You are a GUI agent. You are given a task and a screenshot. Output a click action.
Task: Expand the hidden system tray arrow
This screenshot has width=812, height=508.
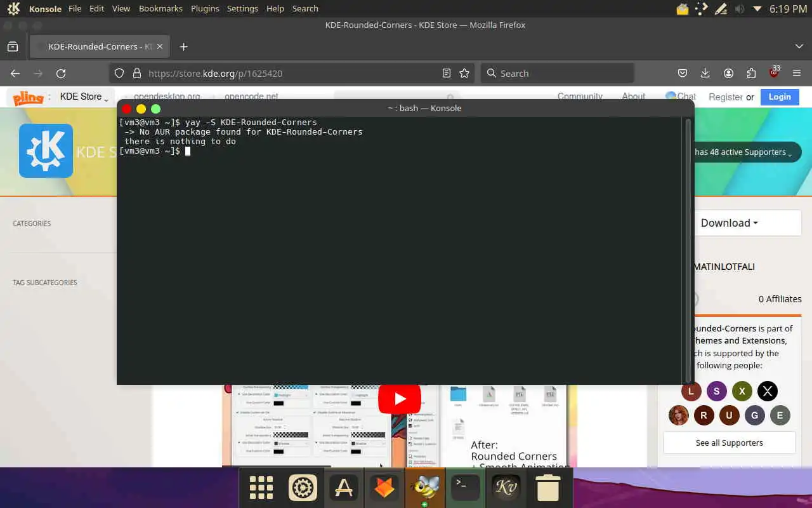tap(757, 9)
